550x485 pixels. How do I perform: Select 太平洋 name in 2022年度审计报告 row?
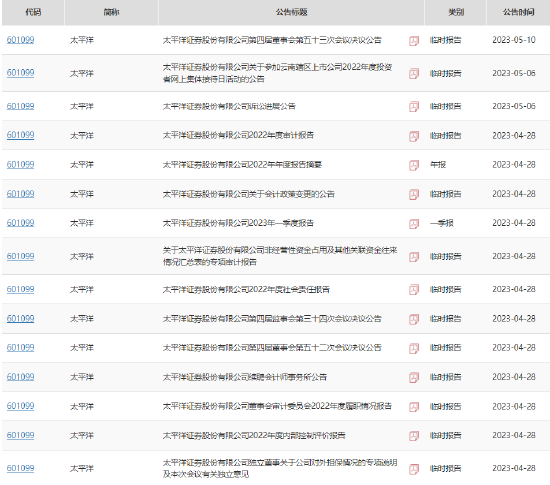pyautogui.click(x=82, y=135)
